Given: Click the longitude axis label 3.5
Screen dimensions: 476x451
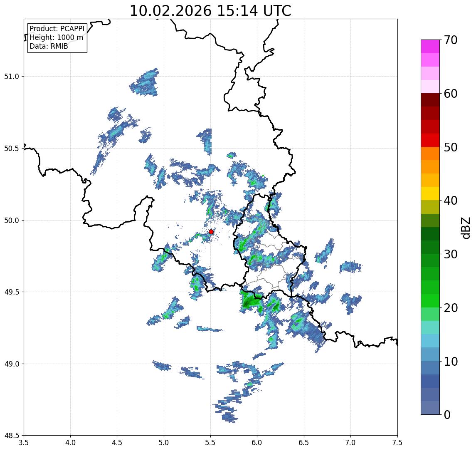Looking at the screenshot, I should coord(24,442).
